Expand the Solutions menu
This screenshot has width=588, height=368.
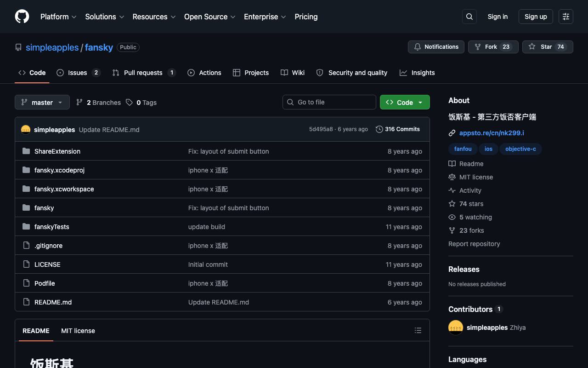click(105, 17)
